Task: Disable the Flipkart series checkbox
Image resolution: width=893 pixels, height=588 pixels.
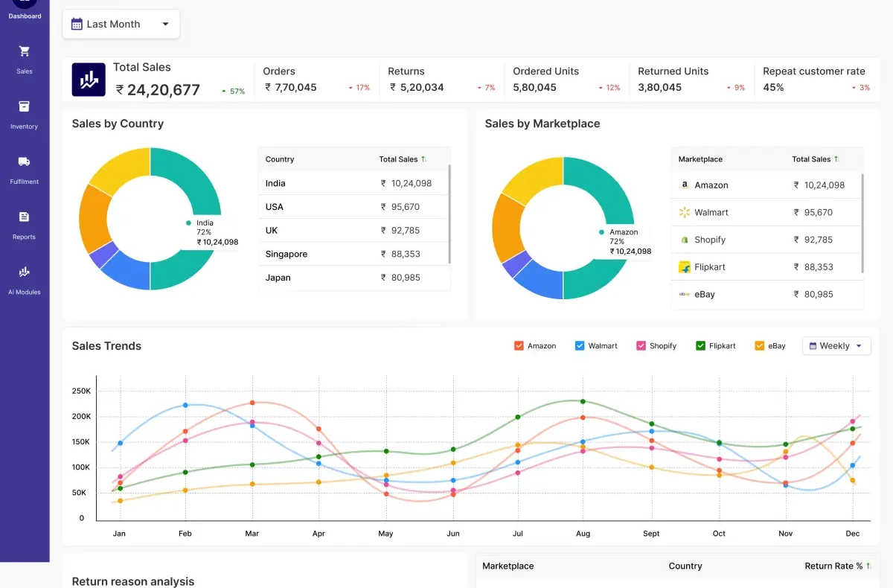Action: (x=700, y=345)
